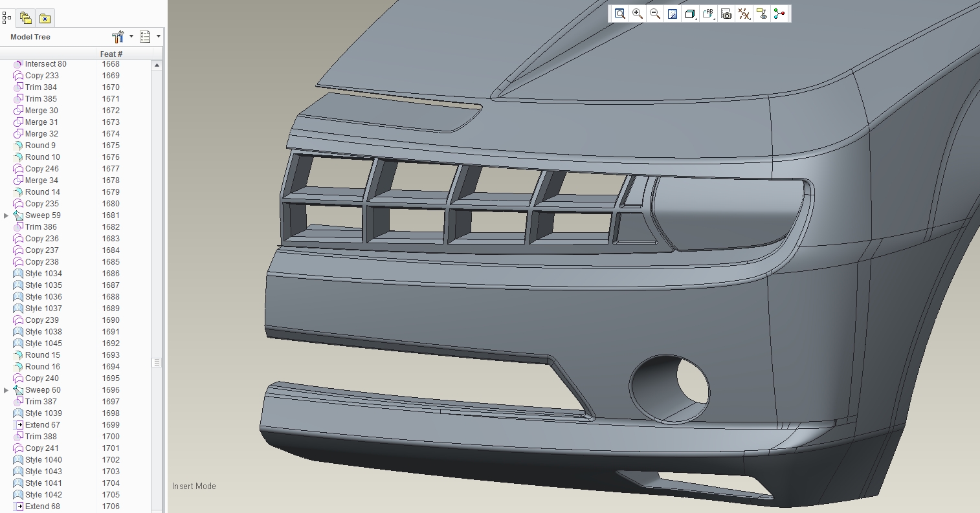The height and width of the screenshot is (513, 980).
Task: Click the Model Tree scrollbar up arrow
Action: pyautogui.click(x=157, y=65)
